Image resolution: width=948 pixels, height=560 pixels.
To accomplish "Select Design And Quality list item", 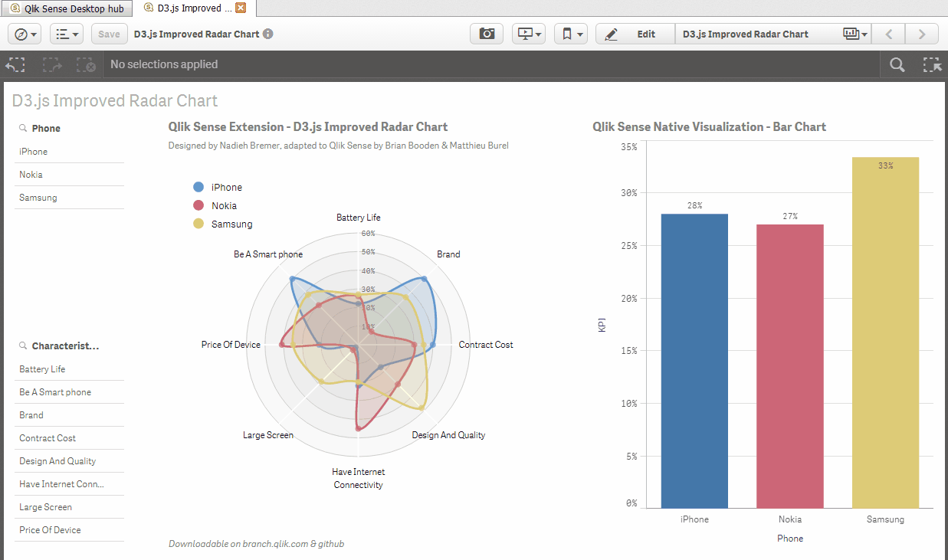I will tap(70, 461).
